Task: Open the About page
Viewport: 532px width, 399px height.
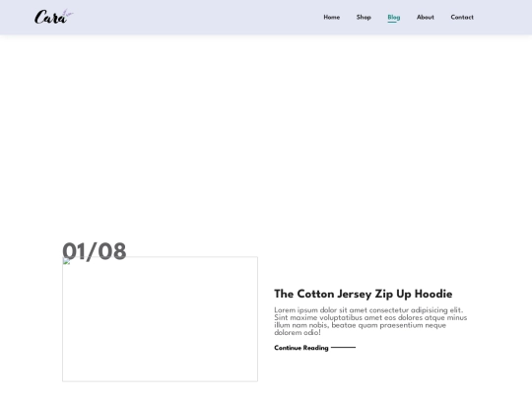Action: tap(426, 17)
